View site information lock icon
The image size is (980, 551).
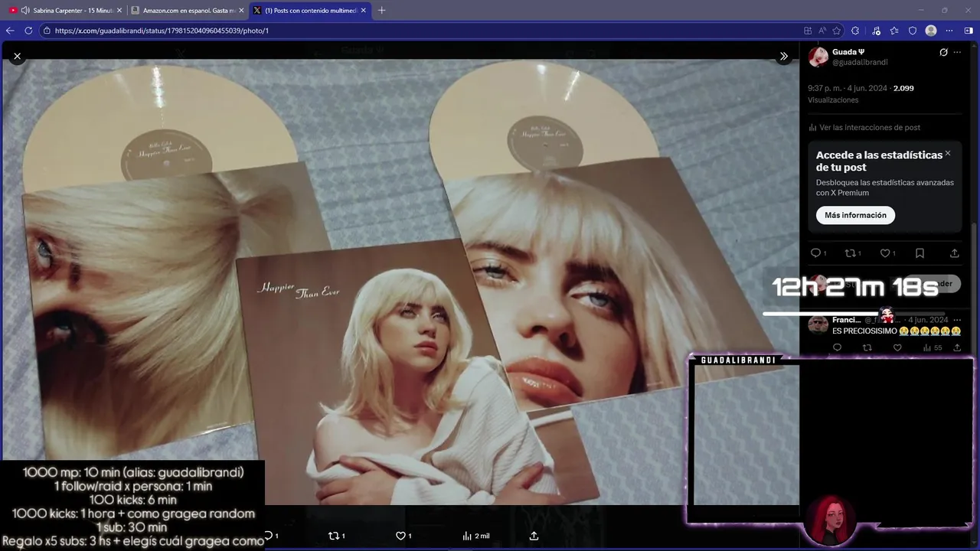point(47,31)
